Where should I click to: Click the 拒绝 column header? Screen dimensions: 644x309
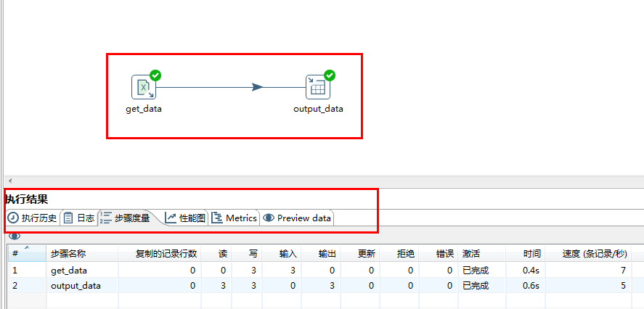click(x=399, y=253)
